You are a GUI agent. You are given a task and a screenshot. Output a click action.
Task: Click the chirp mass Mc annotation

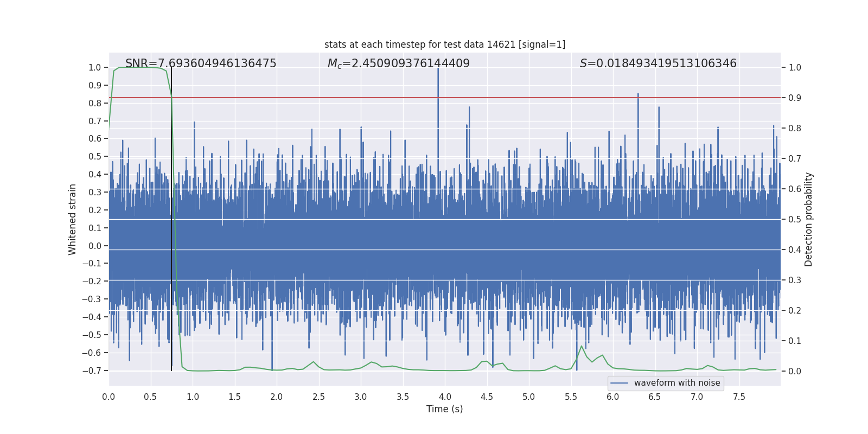[x=398, y=63]
